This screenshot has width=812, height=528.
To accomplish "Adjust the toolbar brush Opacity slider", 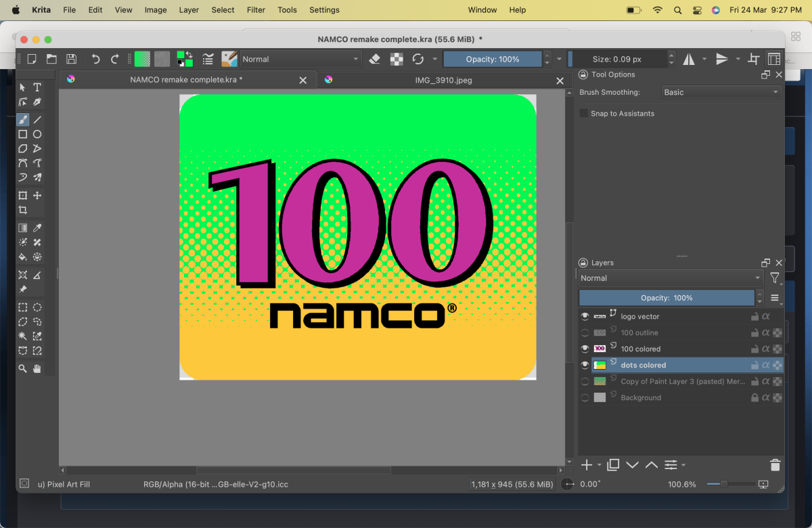I will (493, 59).
